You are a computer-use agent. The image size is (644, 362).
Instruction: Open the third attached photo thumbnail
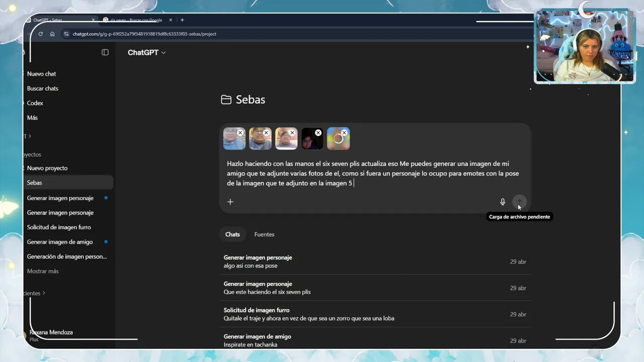(286, 139)
